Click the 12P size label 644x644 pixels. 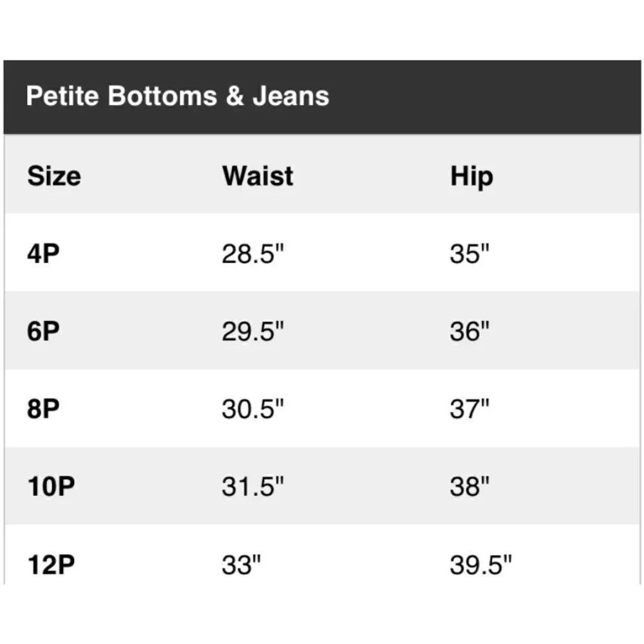point(51,565)
